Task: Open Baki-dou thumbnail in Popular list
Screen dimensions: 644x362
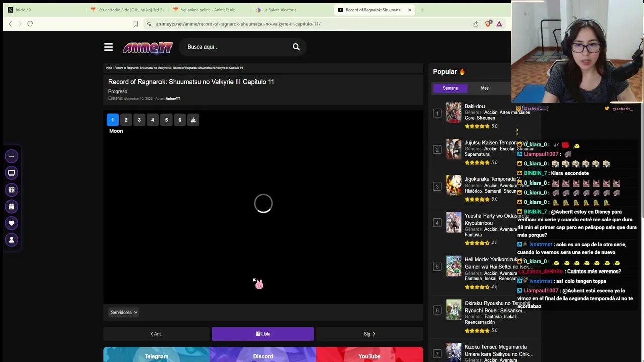Action: (454, 113)
